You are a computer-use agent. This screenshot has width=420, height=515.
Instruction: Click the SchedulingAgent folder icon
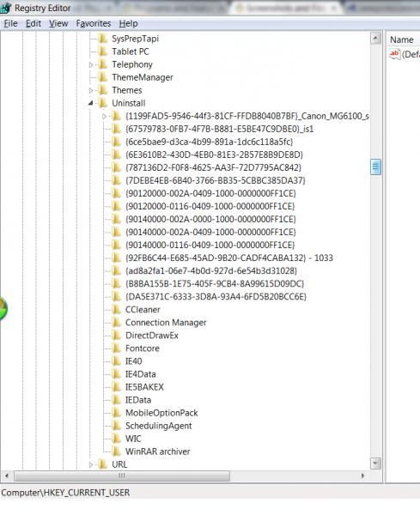point(116,426)
